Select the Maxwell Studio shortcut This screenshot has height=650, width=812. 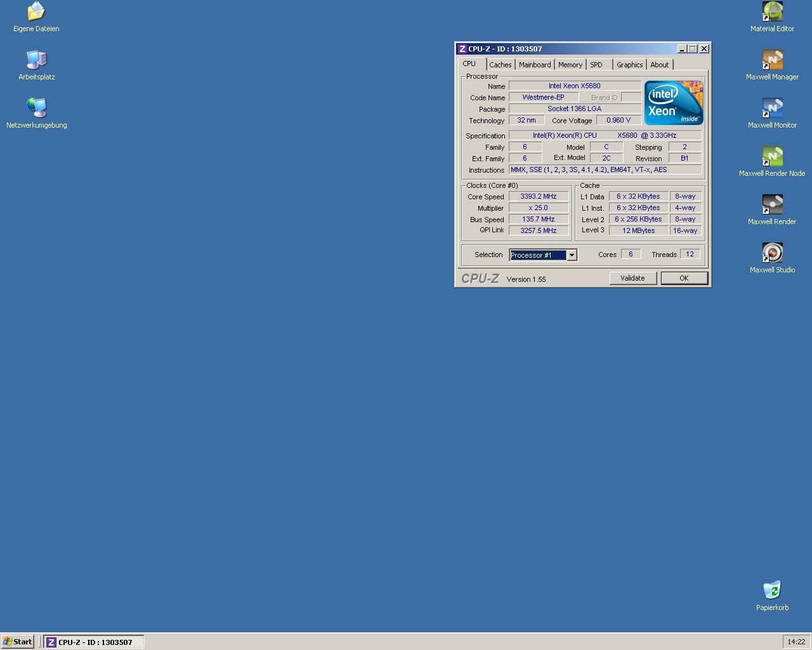click(x=772, y=258)
